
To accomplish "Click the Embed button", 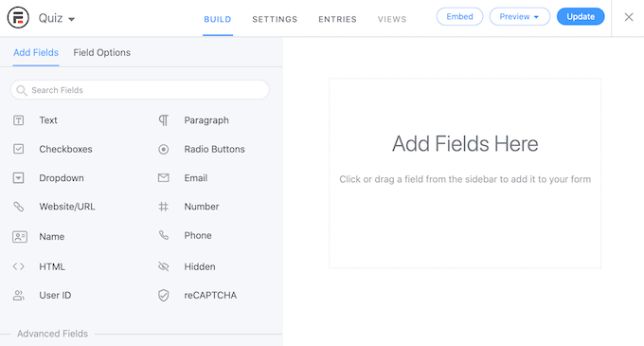I will tap(459, 16).
